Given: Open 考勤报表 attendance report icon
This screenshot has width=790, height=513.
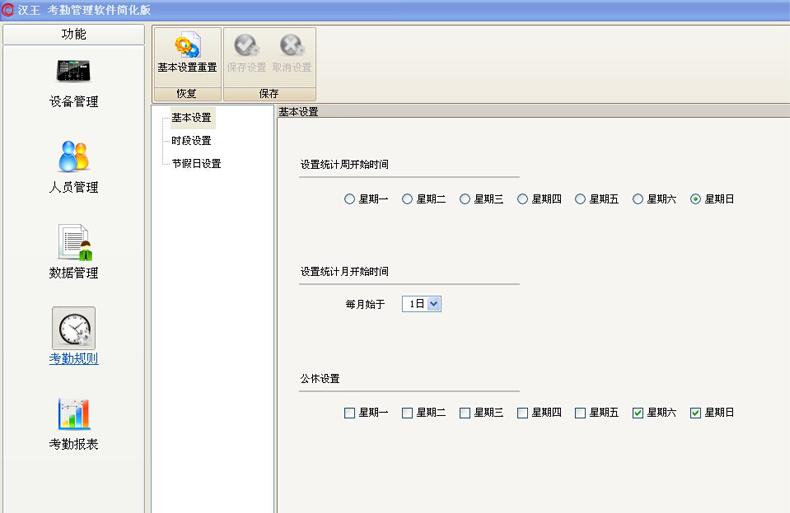Looking at the screenshot, I should pyautogui.click(x=73, y=414).
